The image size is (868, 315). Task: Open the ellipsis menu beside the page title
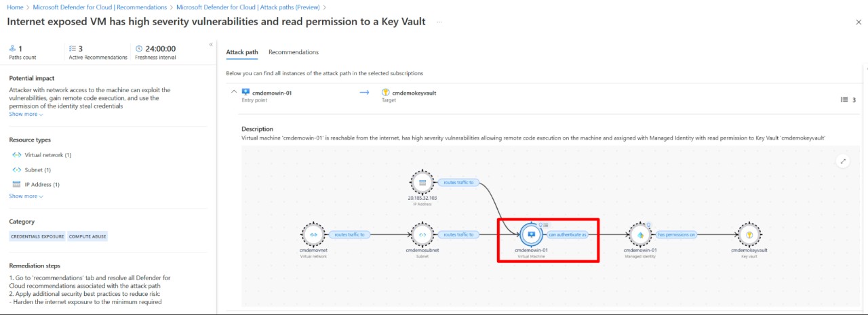(439, 22)
